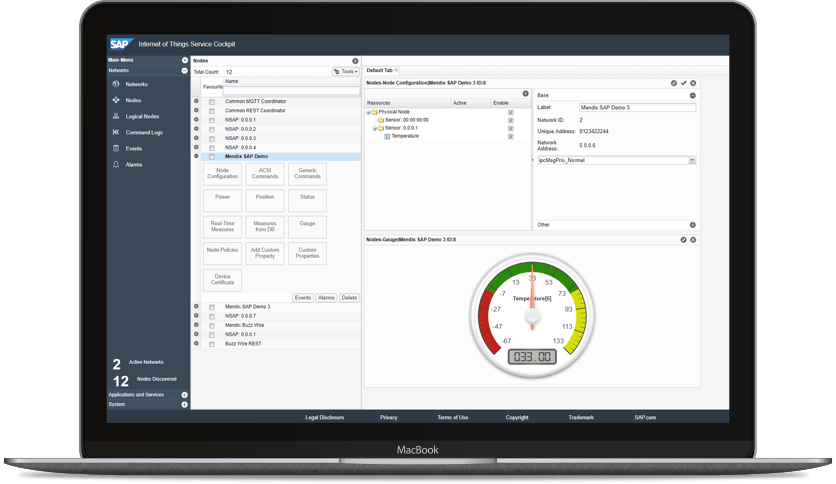Collapse the Networks menu section
The width and height of the screenshot is (836, 484).
point(184,70)
